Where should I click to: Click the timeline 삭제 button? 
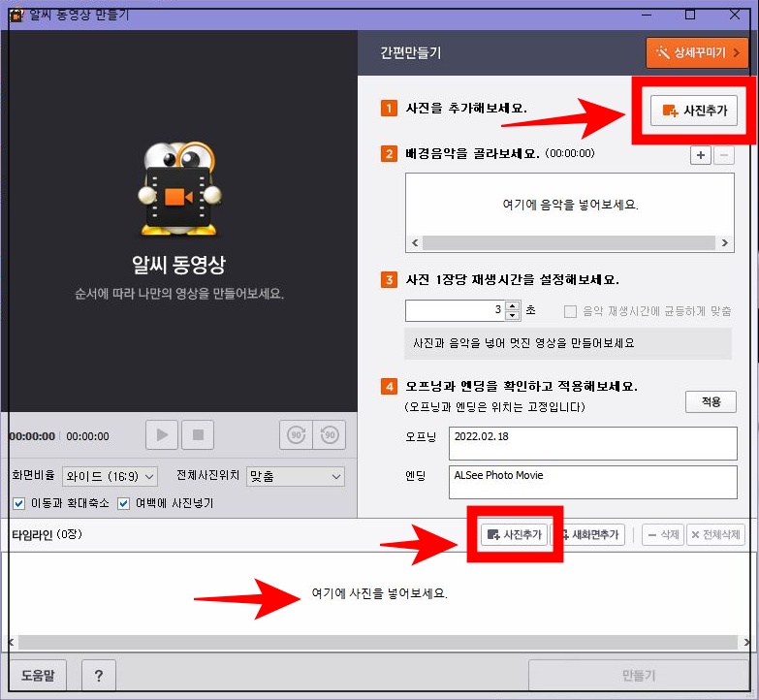(663, 534)
